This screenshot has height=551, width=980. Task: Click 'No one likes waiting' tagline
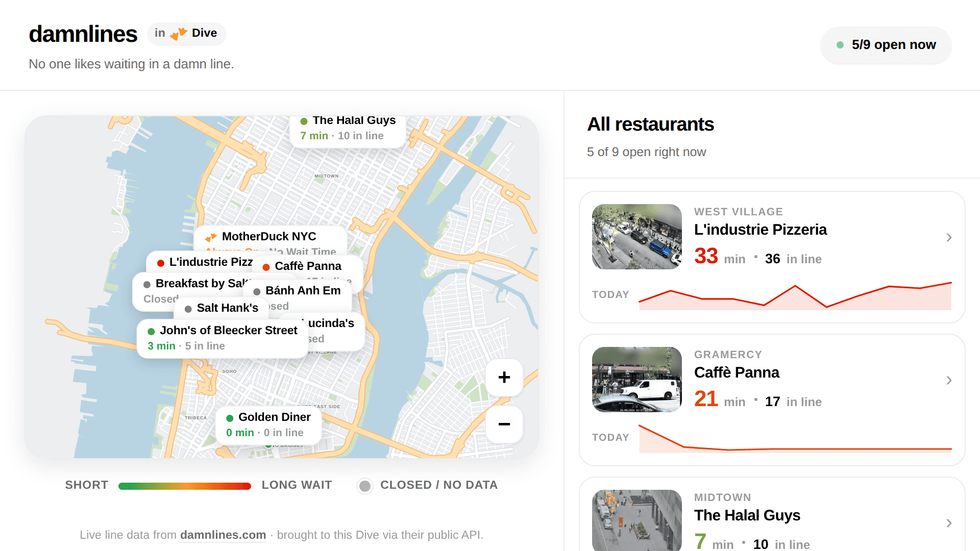tap(131, 64)
